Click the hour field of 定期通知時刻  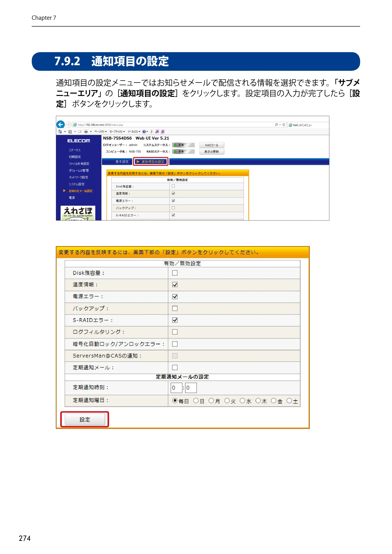176,388
